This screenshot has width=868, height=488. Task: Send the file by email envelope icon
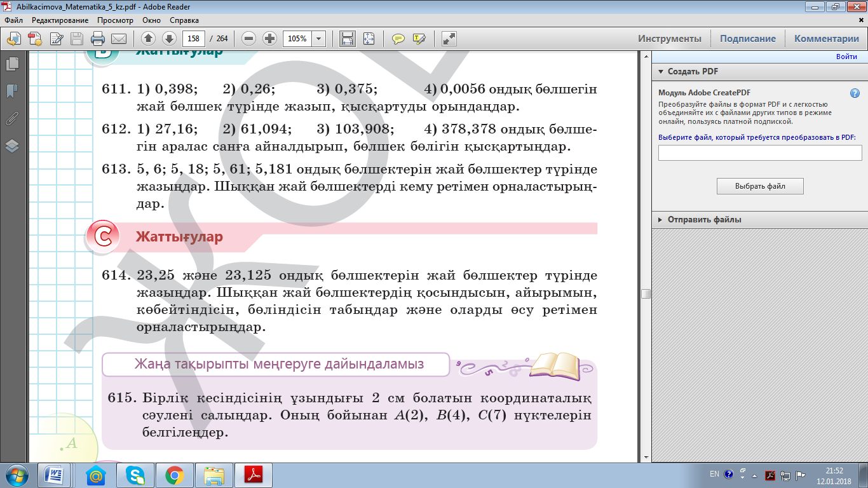(x=119, y=39)
